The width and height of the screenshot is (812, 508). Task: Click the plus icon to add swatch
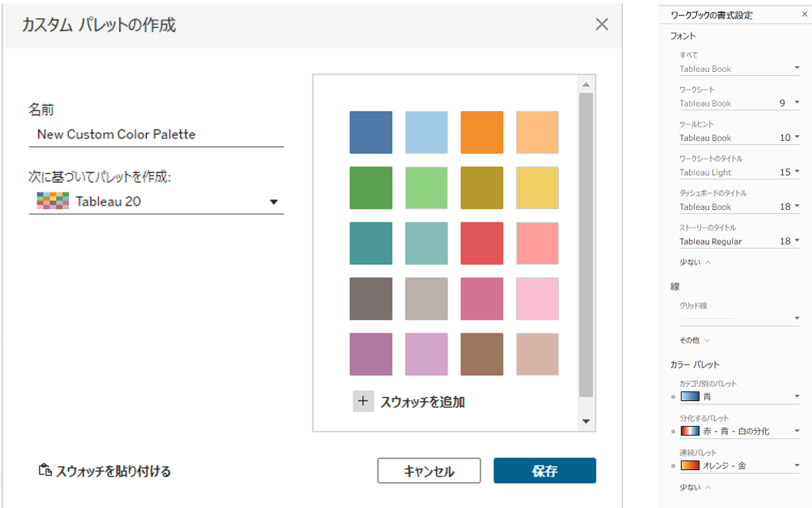tap(363, 401)
